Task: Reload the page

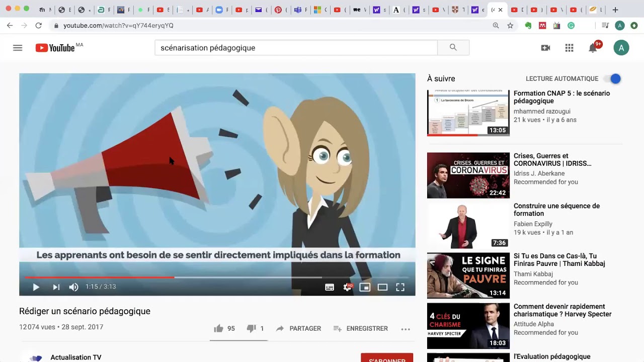Action: coord(38,25)
